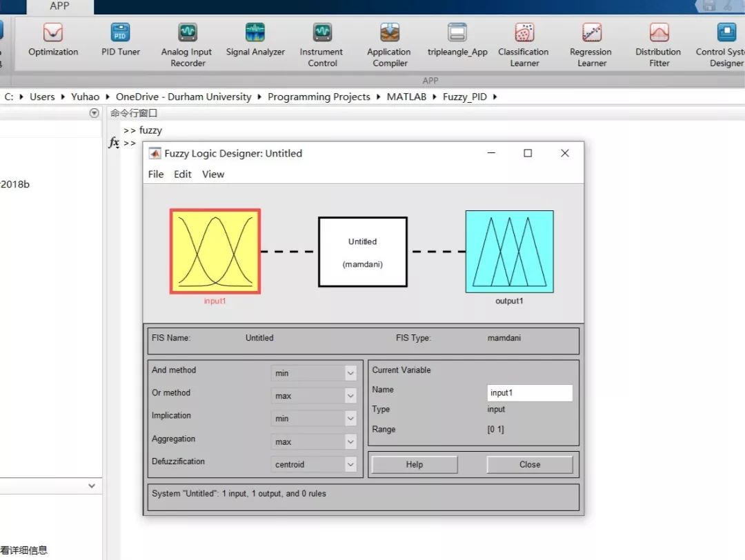Image resolution: width=745 pixels, height=560 pixels.
Task: Select the cyan output1 variable box
Action: point(509,251)
